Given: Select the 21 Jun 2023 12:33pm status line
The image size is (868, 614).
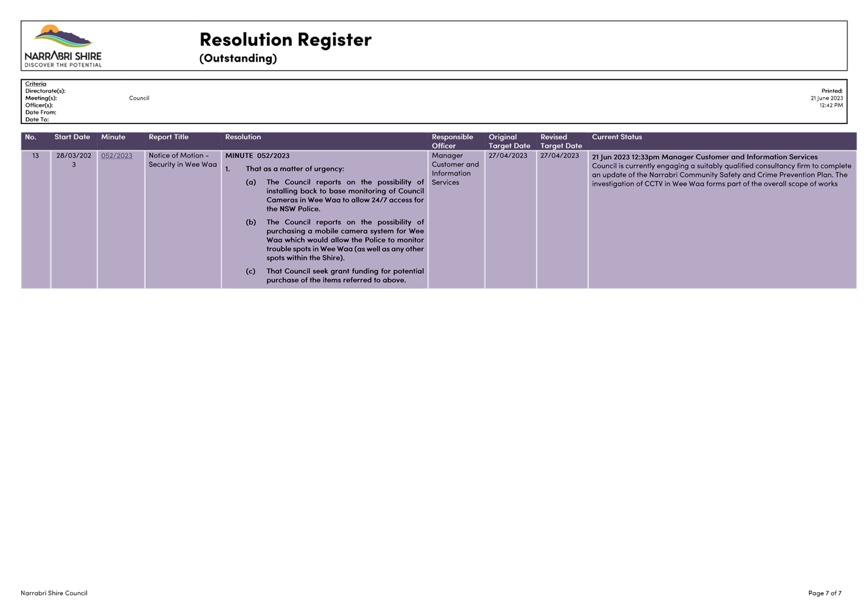Looking at the screenshot, I should (705, 157).
